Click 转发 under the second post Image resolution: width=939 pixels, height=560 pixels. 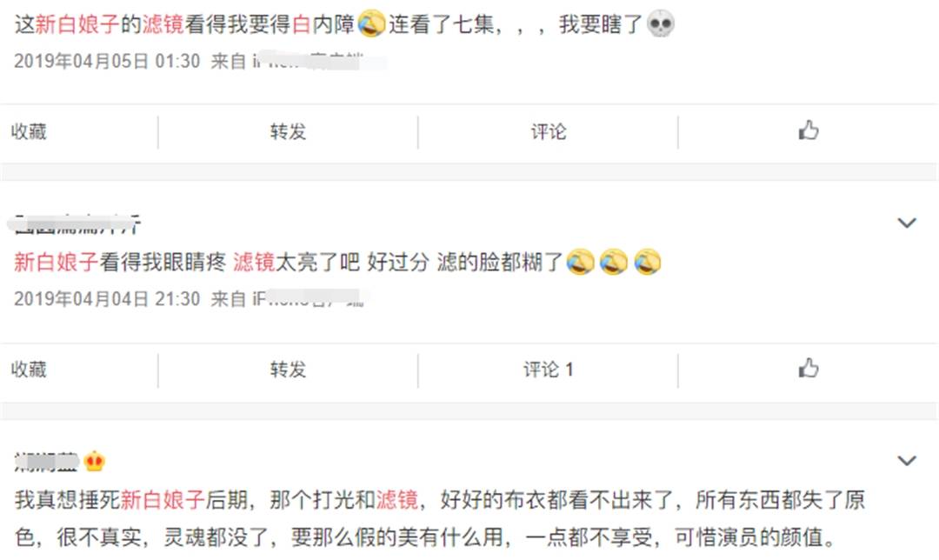point(288,369)
